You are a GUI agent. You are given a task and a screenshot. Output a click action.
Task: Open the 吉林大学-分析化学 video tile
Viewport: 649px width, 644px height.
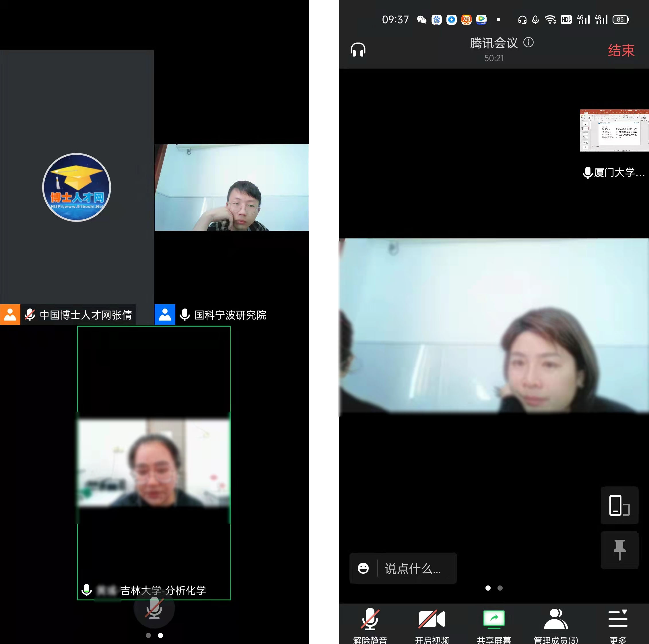coord(154,463)
